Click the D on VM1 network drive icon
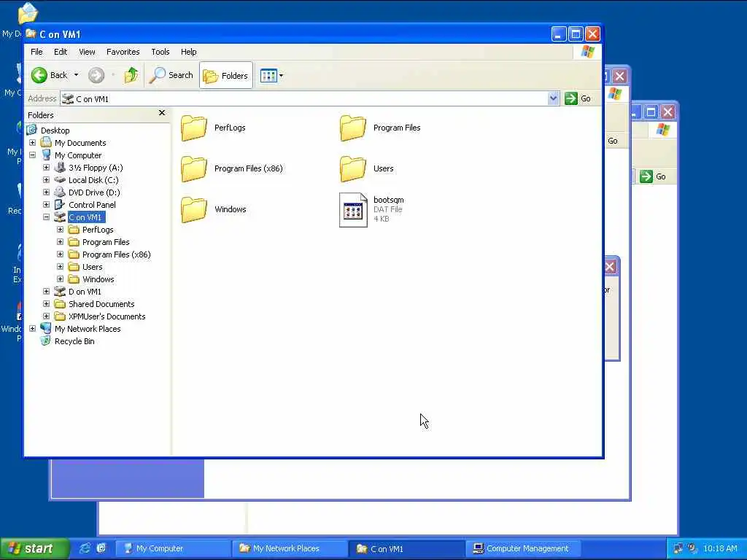747x560 pixels. pos(60,292)
